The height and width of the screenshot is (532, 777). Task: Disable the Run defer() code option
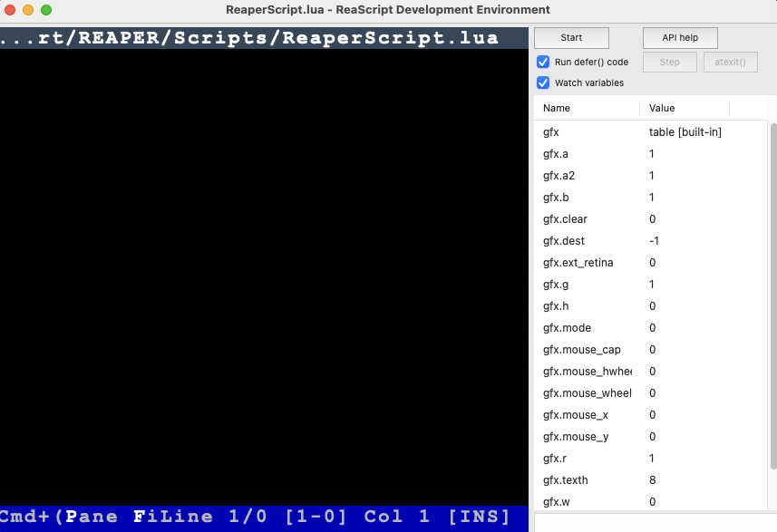coord(543,62)
